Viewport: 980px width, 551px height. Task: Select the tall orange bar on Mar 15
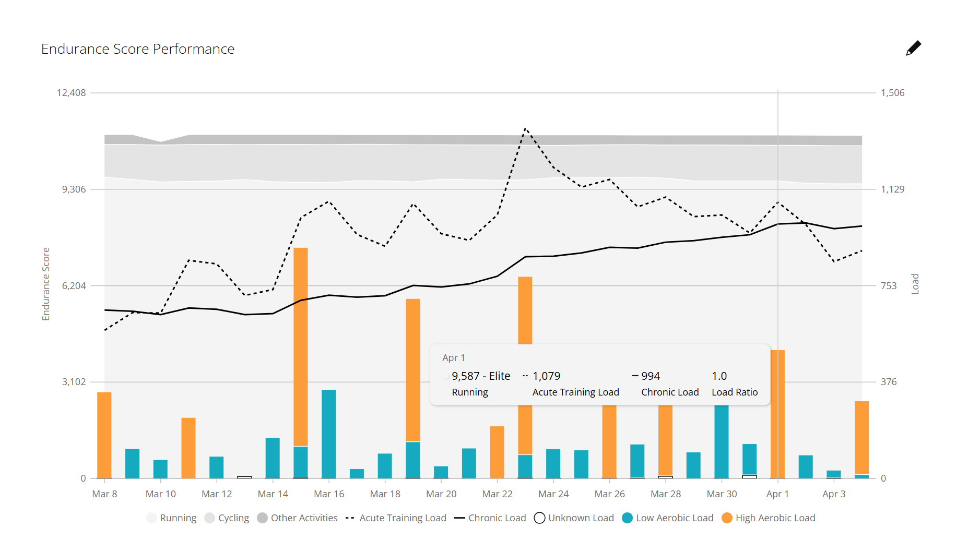(x=301, y=344)
